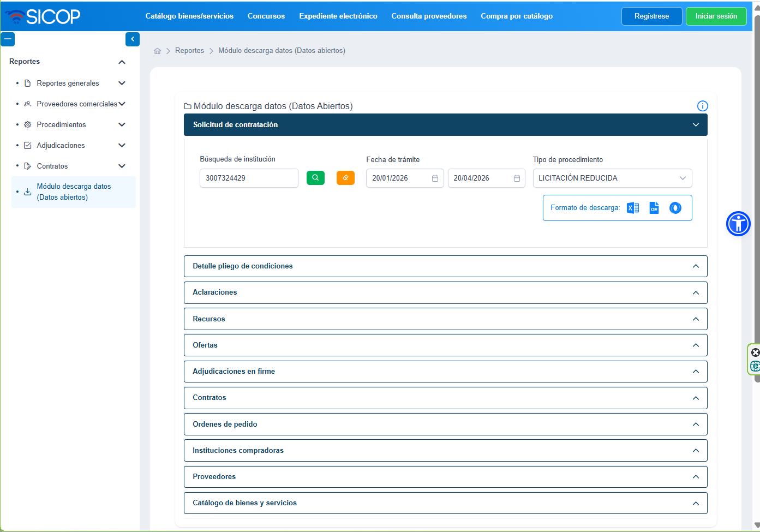Click inside the institution search input field
This screenshot has height=532, width=760.
click(248, 178)
